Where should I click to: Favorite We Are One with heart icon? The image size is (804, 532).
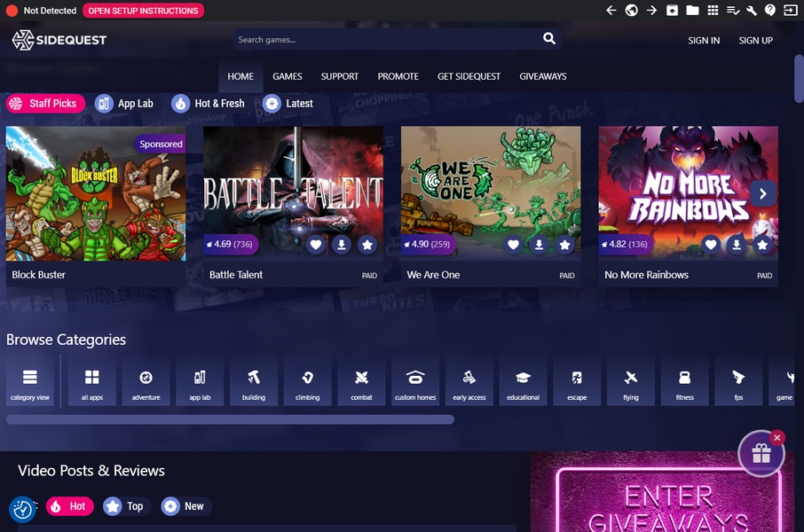click(513, 245)
